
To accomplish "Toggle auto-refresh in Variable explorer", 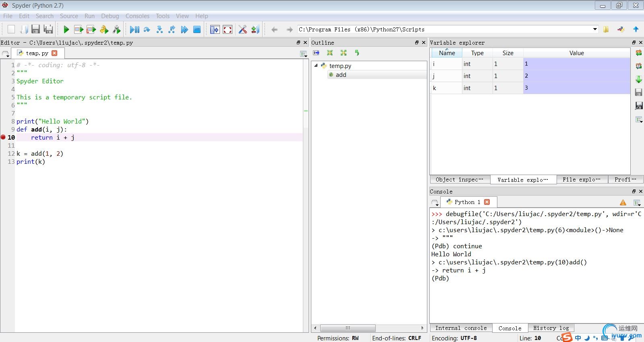I will tap(638, 66).
